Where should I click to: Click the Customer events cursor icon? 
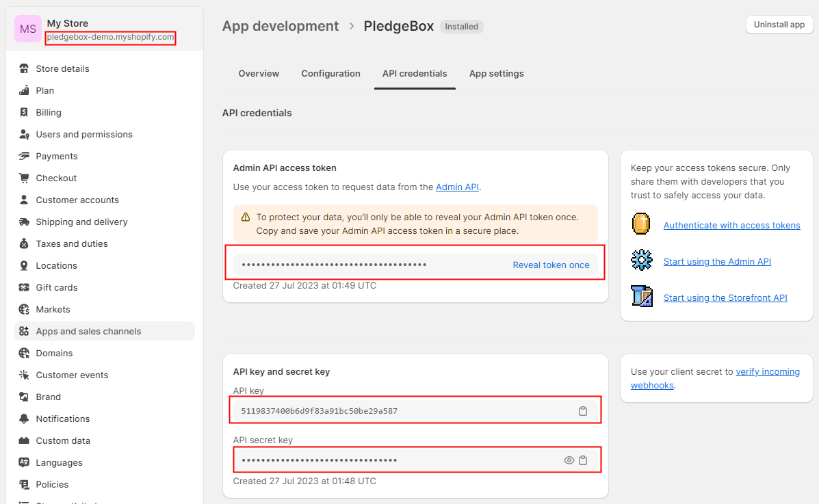pyautogui.click(x=24, y=375)
